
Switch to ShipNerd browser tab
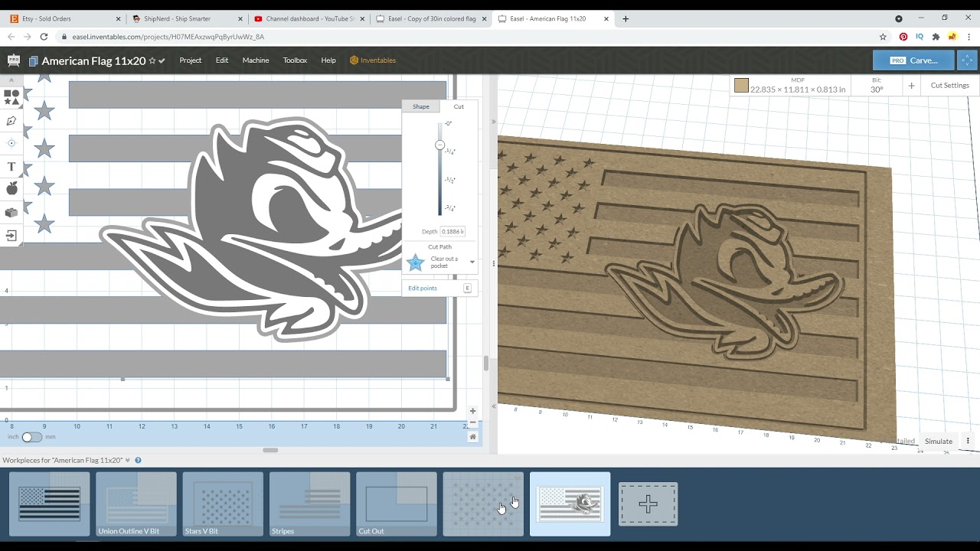click(186, 18)
